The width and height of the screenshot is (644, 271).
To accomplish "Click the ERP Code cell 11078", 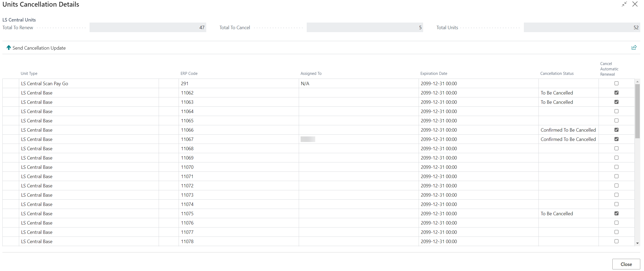I will click(x=239, y=241).
